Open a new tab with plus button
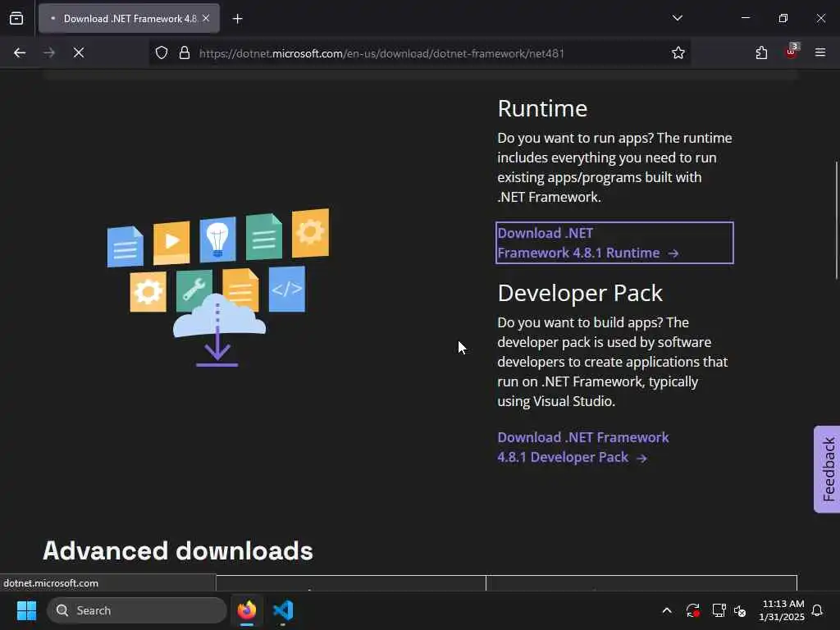840x630 pixels. click(x=237, y=19)
